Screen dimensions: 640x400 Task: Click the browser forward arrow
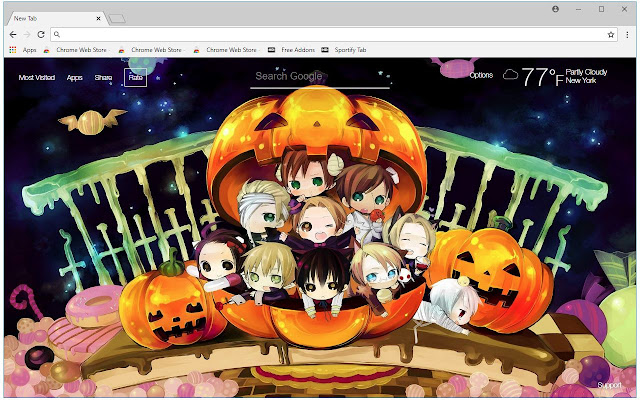27,35
